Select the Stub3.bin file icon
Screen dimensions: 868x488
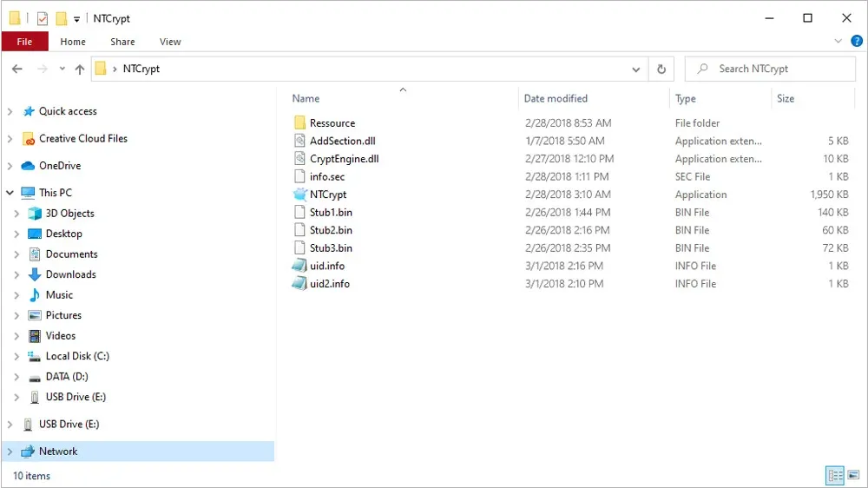point(299,247)
